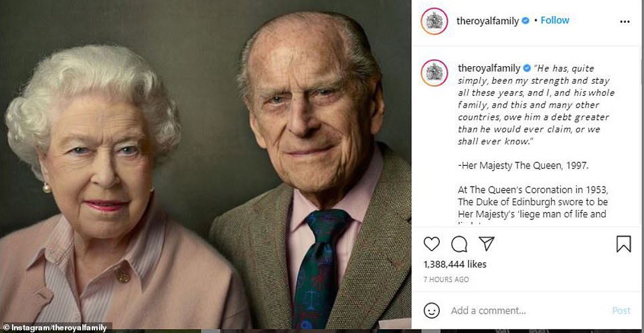Open theroyalfamily username link in header
644x333 pixels.
tap(487, 21)
